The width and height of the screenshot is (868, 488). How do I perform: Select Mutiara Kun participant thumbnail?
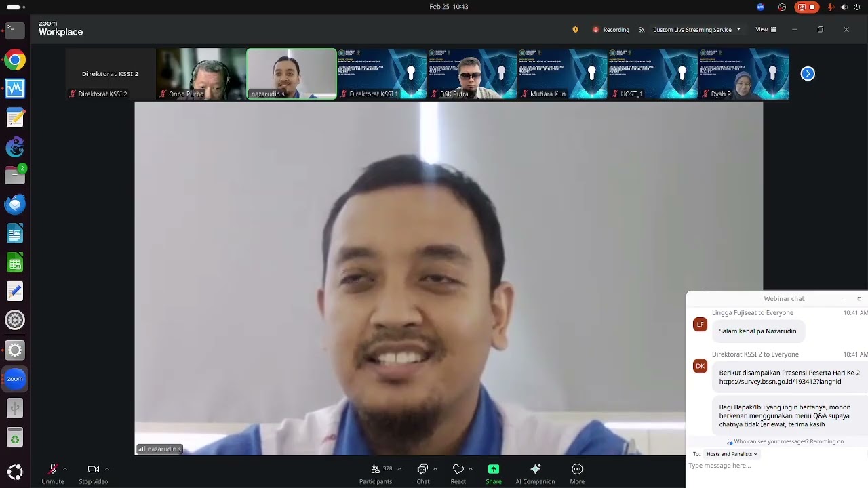[x=562, y=74]
